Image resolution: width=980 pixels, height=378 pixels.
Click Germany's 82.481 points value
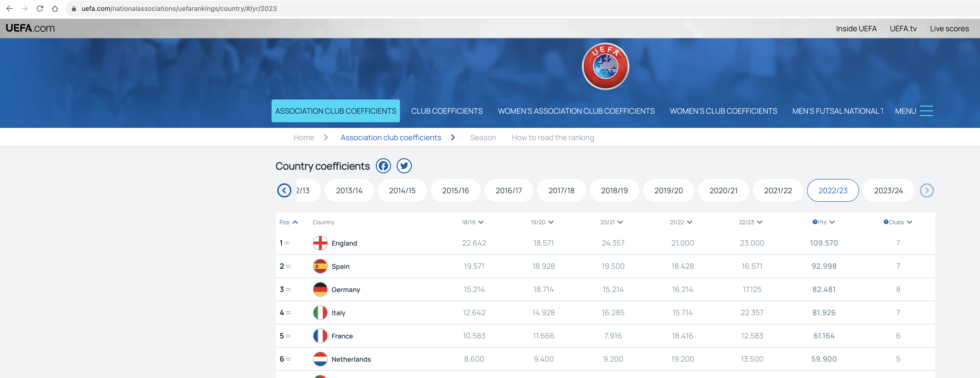tap(824, 289)
